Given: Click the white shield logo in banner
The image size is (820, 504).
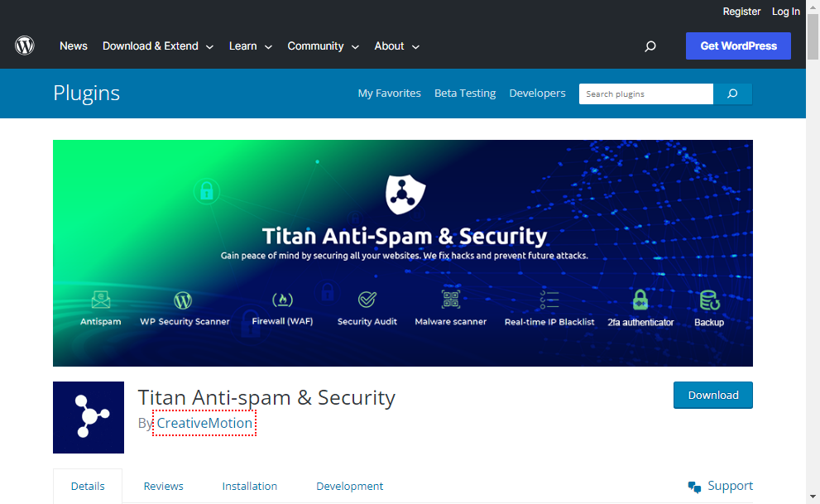Looking at the screenshot, I should 405,194.
